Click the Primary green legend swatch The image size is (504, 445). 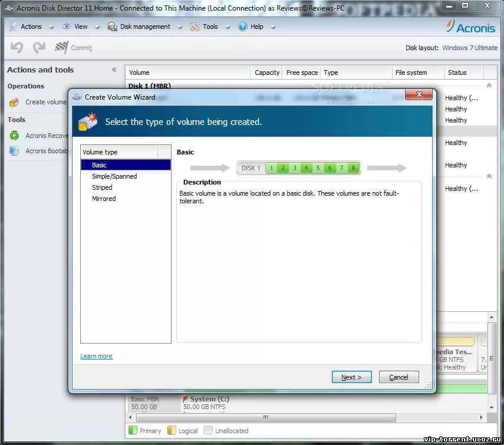133,430
